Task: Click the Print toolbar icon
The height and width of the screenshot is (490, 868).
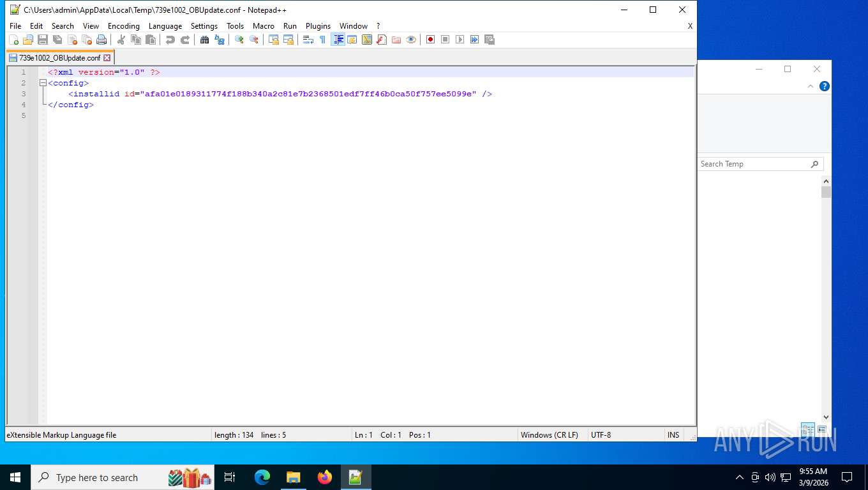Action: click(x=101, y=40)
